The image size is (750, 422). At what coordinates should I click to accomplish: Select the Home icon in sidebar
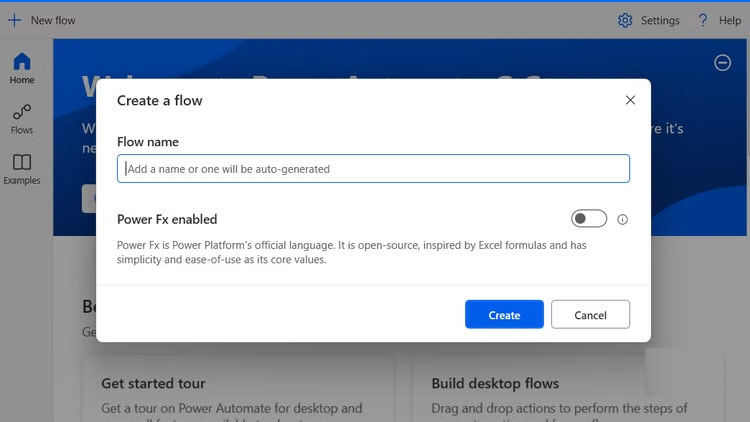(x=22, y=62)
